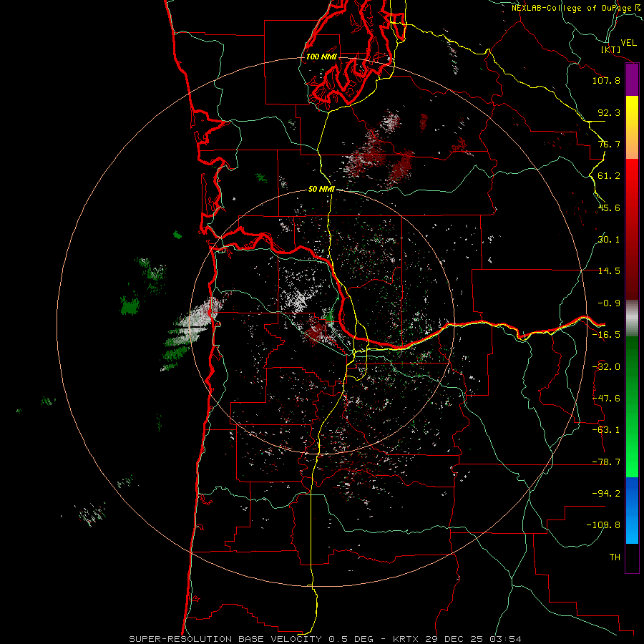Select the -32.0 scale value
The height and width of the screenshot is (644, 644).
[606, 367]
